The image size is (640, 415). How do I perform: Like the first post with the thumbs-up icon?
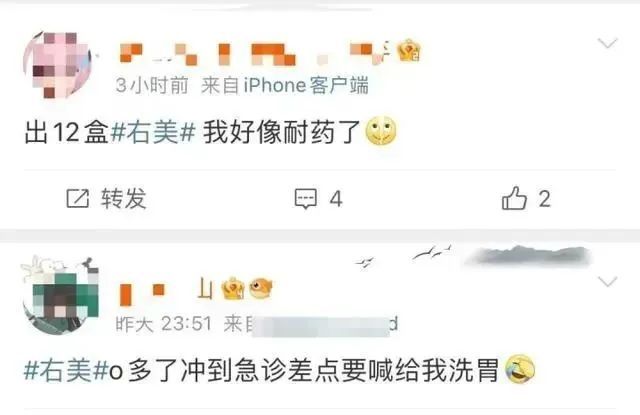(514, 198)
